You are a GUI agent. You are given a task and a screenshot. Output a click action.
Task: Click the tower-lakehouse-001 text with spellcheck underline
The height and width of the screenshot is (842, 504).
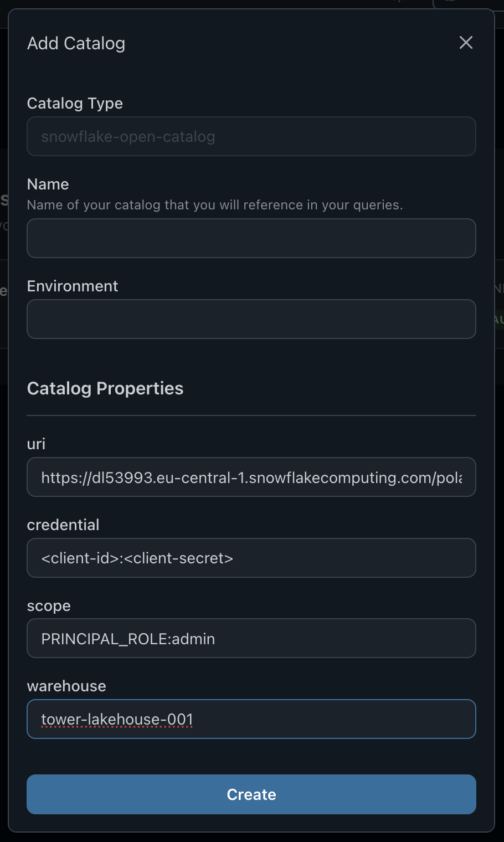pos(116,718)
